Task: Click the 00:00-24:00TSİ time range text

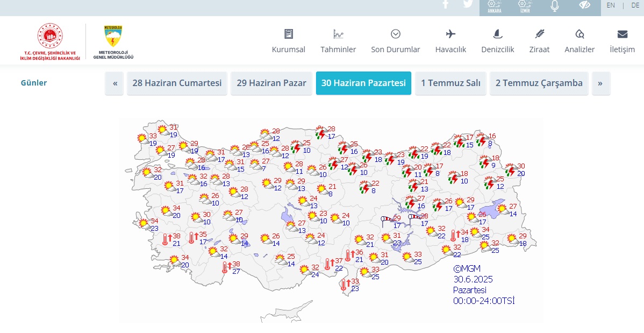Action: pyautogui.click(x=484, y=301)
